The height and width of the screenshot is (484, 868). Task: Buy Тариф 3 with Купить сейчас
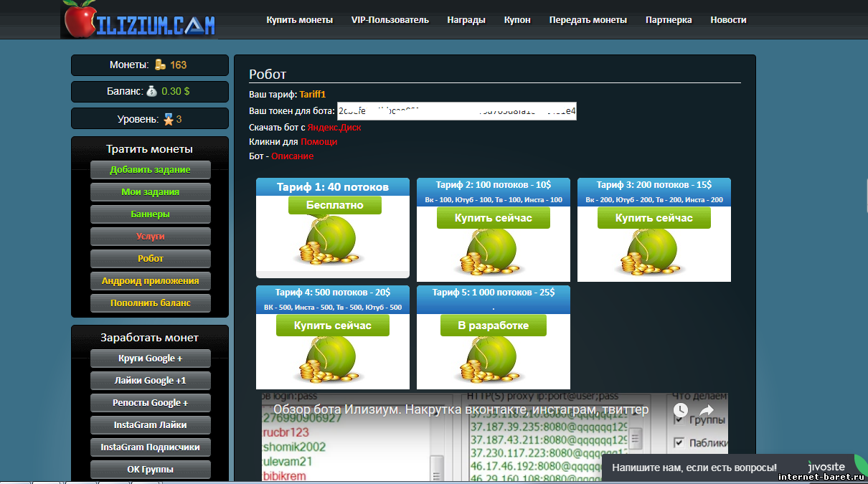click(x=654, y=218)
